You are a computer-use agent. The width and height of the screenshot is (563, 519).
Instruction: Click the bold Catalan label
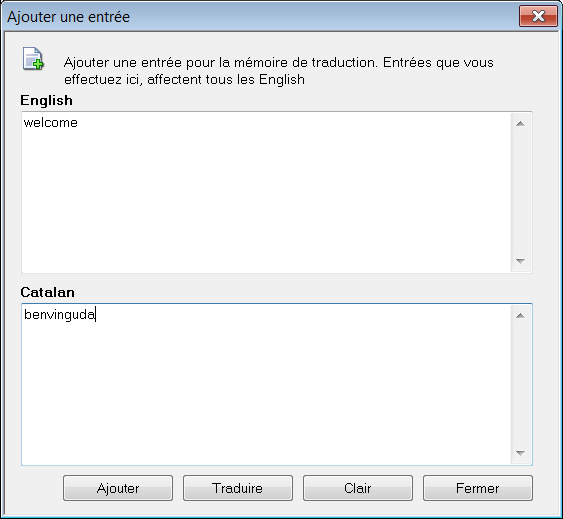[47, 292]
